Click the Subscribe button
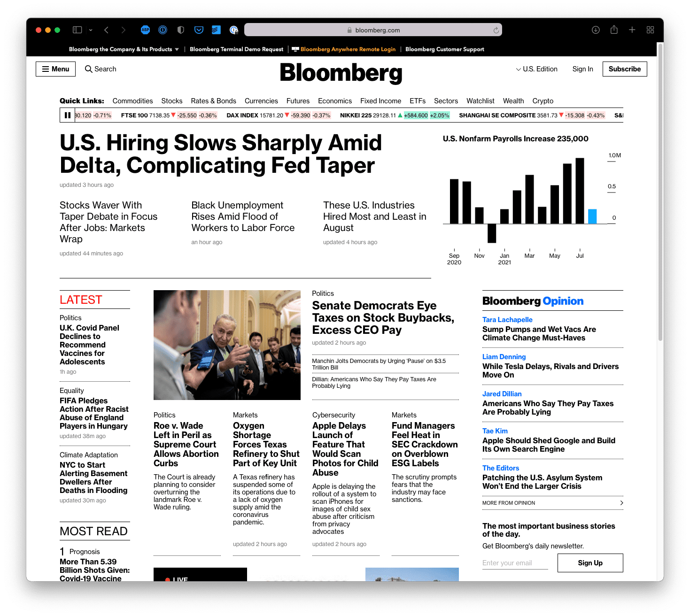The image size is (690, 616). tap(625, 69)
